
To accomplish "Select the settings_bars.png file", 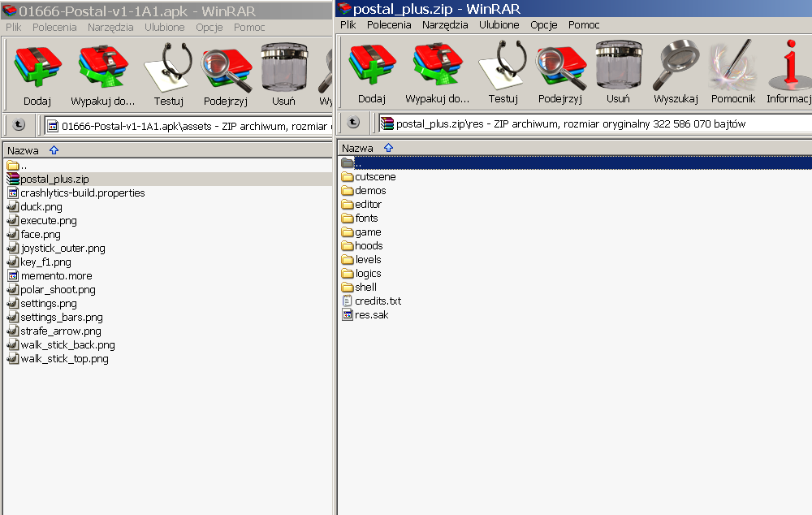I will pos(55,318).
